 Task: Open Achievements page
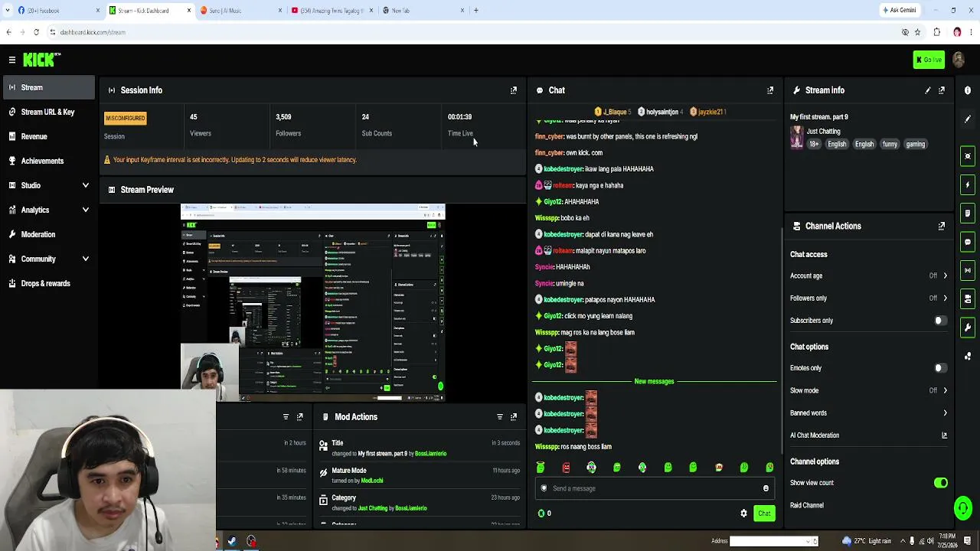tap(48, 161)
